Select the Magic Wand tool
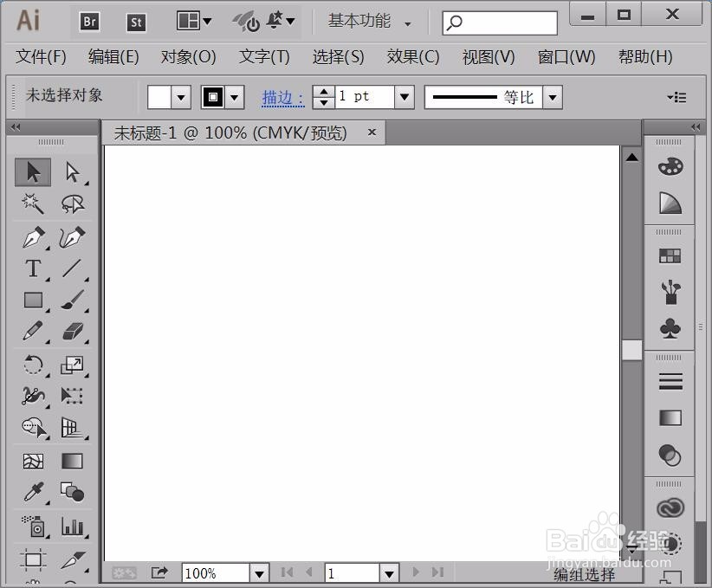 pos(33,204)
